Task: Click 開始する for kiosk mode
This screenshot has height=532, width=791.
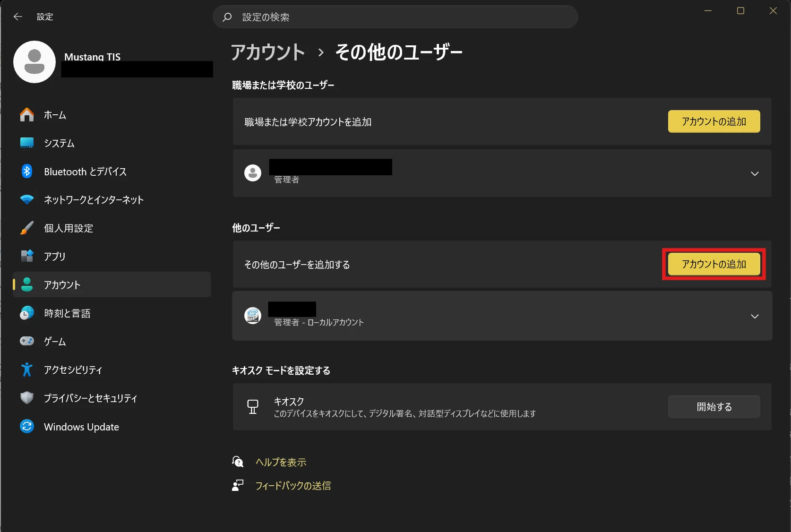Action: point(714,407)
